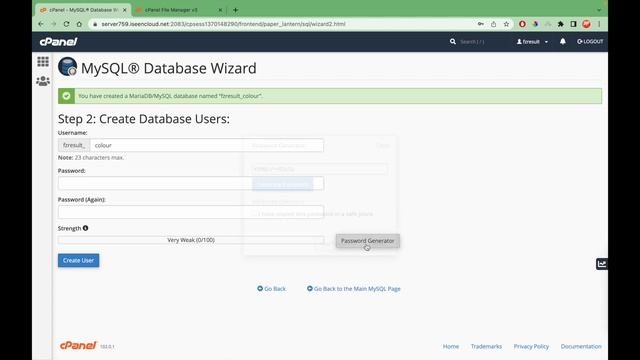Click the search magnifier icon in header

click(453, 42)
